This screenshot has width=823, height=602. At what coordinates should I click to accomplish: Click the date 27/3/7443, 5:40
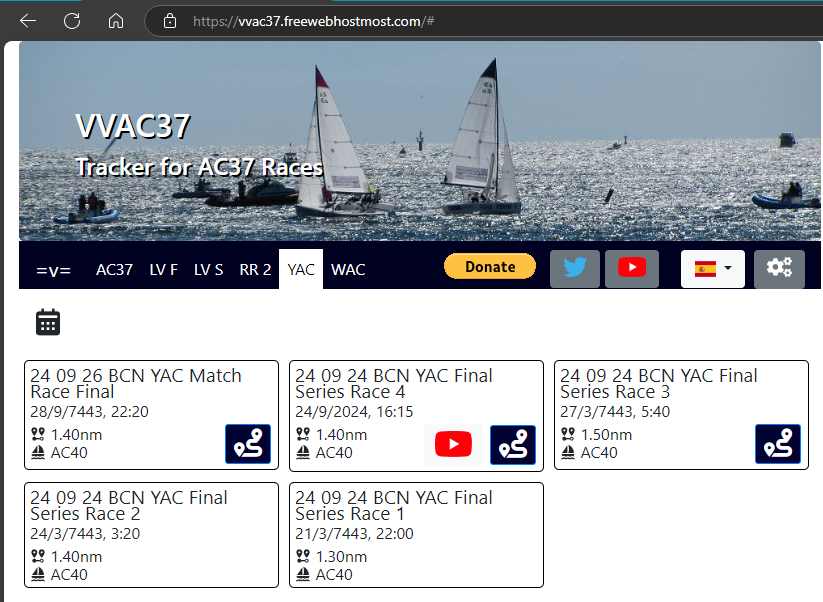coord(615,411)
